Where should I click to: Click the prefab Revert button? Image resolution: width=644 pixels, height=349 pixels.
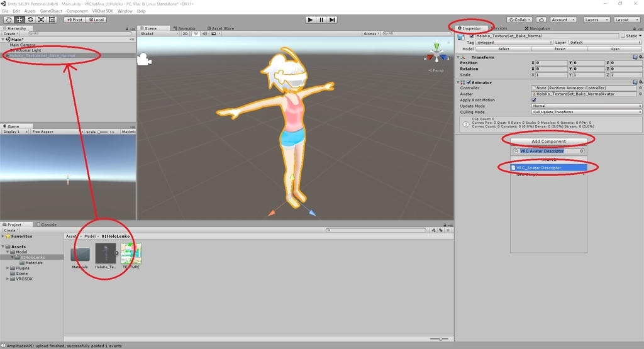pos(560,49)
